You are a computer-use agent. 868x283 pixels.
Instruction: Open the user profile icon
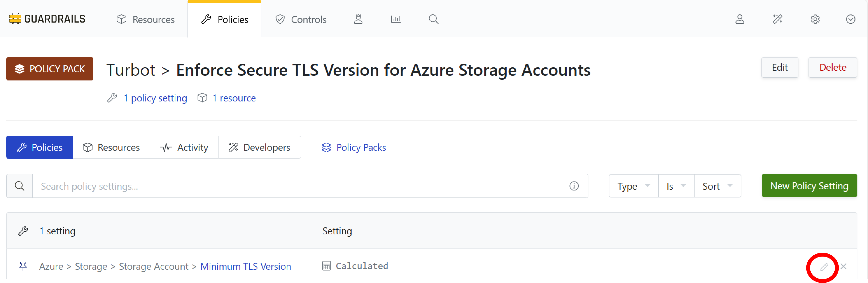[740, 19]
